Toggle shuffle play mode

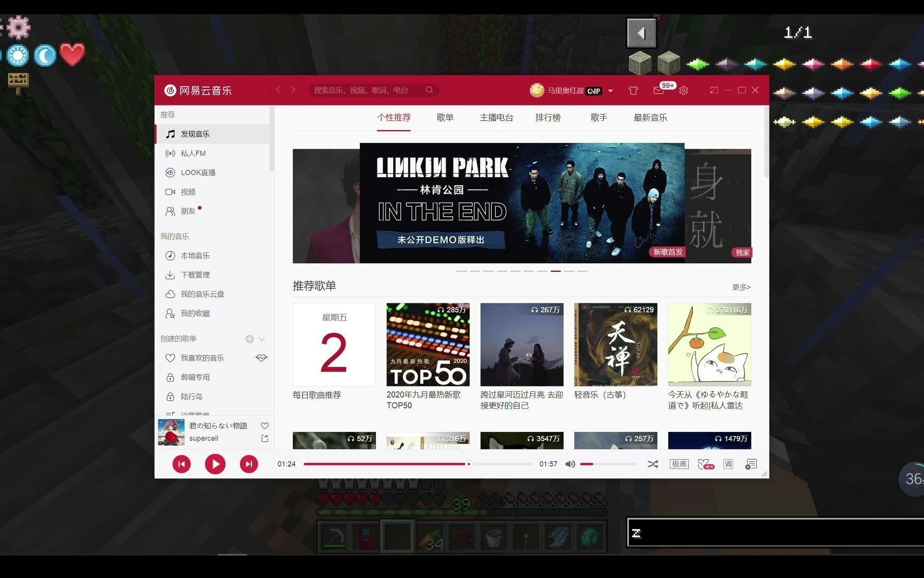coord(653,464)
